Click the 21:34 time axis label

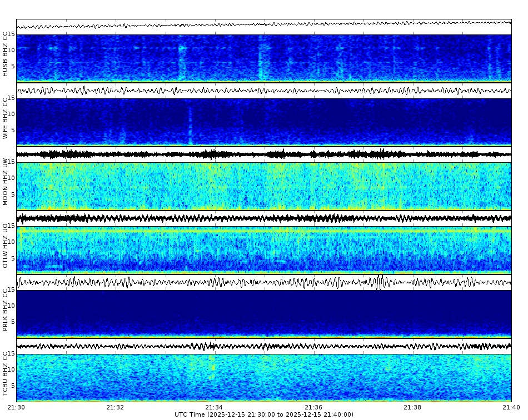pos(214,407)
